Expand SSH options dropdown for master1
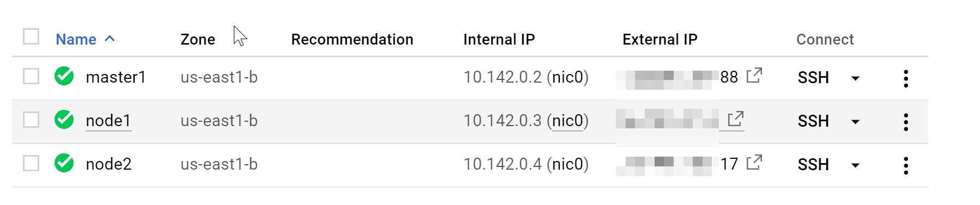The width and height of the screenshot is (980, 205). [855, 78]
